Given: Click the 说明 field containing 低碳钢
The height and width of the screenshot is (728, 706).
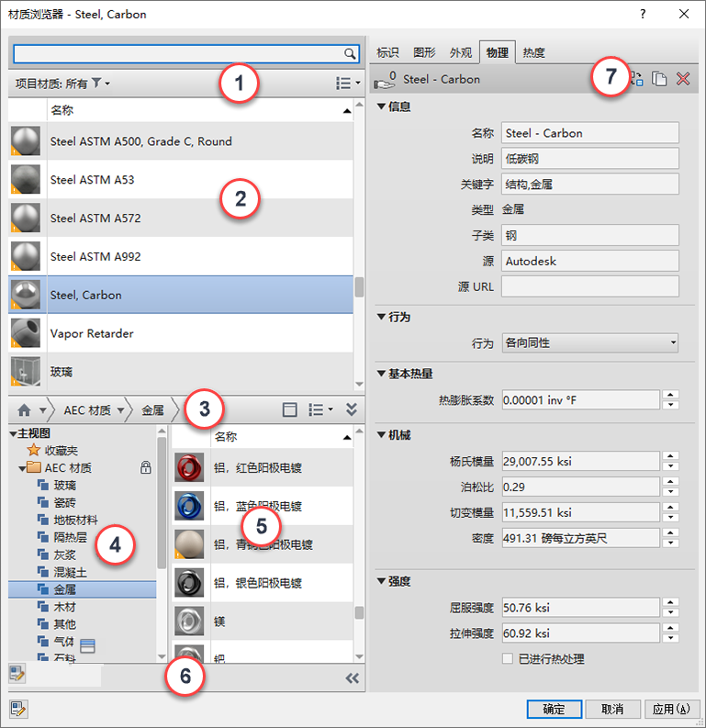Looking at the screenshot, I should [x=590, y=159].
